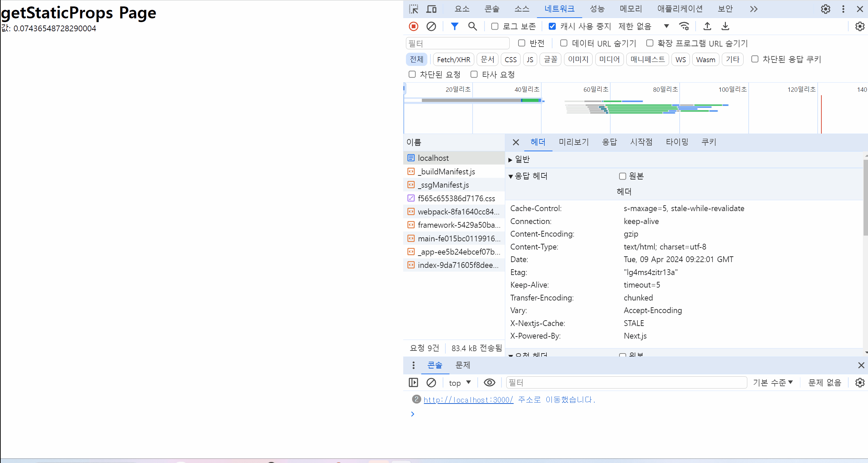Click the export HAR download icon

click(x=725, y=26)
